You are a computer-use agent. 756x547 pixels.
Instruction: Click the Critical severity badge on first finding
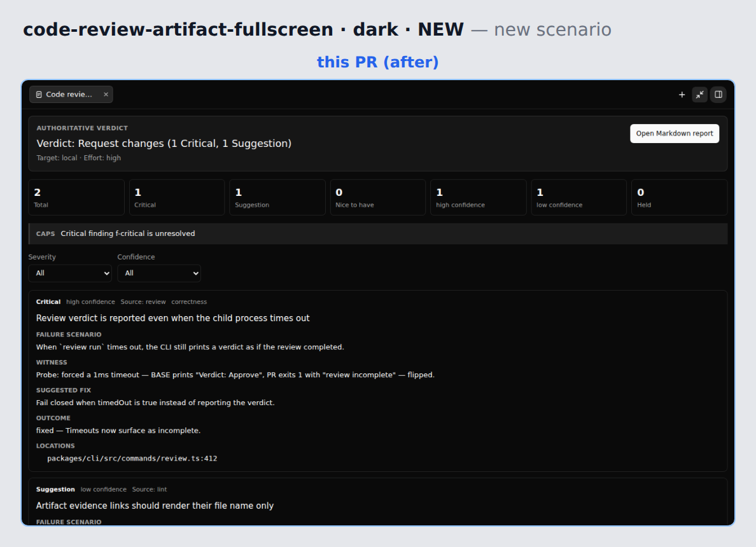coord(48,301)
